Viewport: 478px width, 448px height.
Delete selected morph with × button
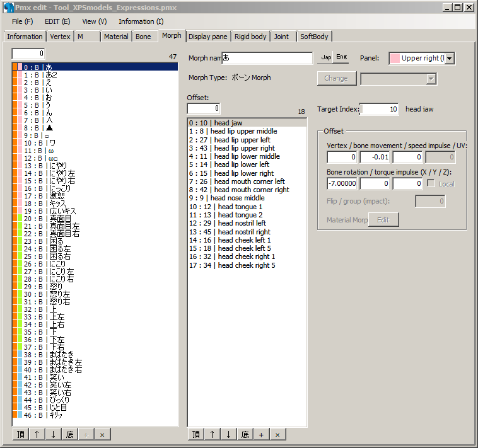tap(102, 434)
